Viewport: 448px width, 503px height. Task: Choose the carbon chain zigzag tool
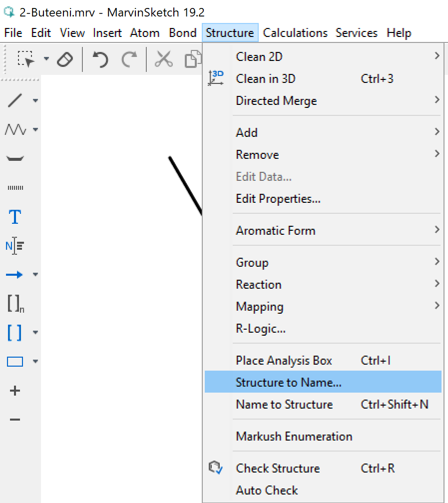[x=15, y=130]
